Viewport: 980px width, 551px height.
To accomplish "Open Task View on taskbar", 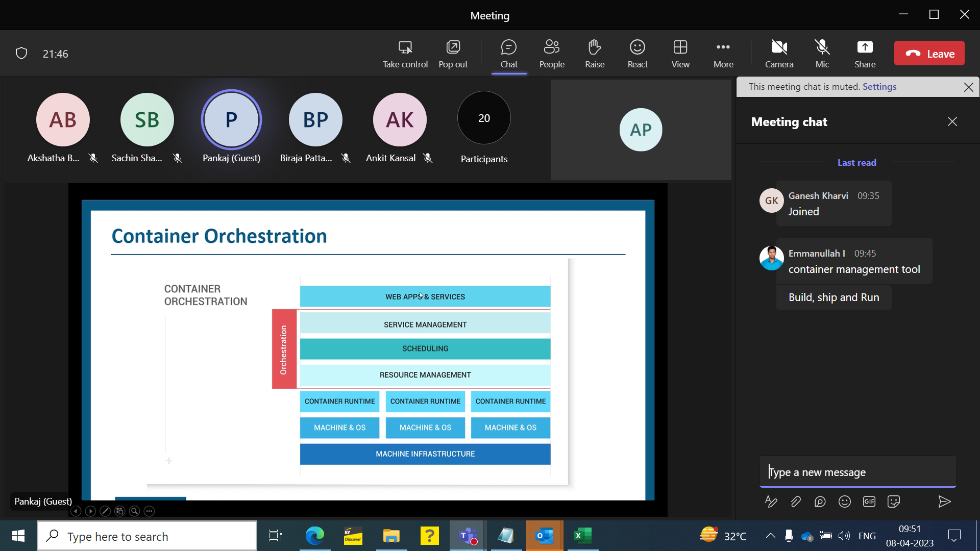I will tap(276, 536).
